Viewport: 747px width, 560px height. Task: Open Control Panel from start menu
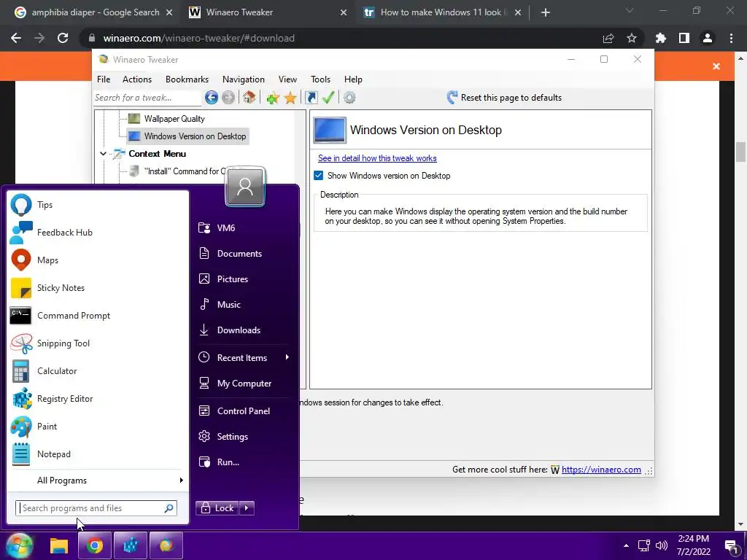click(243, 411)
